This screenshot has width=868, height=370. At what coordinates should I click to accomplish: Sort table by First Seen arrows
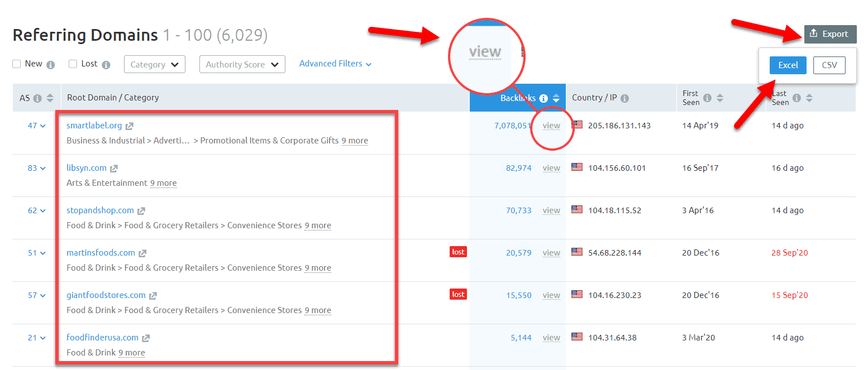tap(720, 98)
